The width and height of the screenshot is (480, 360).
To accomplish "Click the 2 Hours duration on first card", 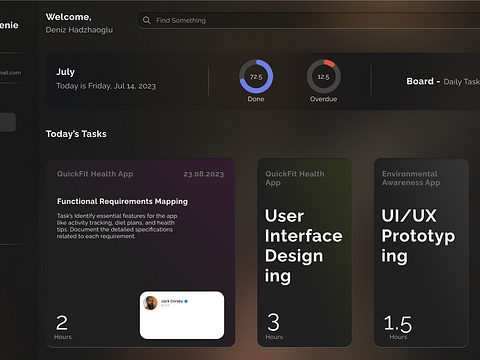I will [63, 327].
